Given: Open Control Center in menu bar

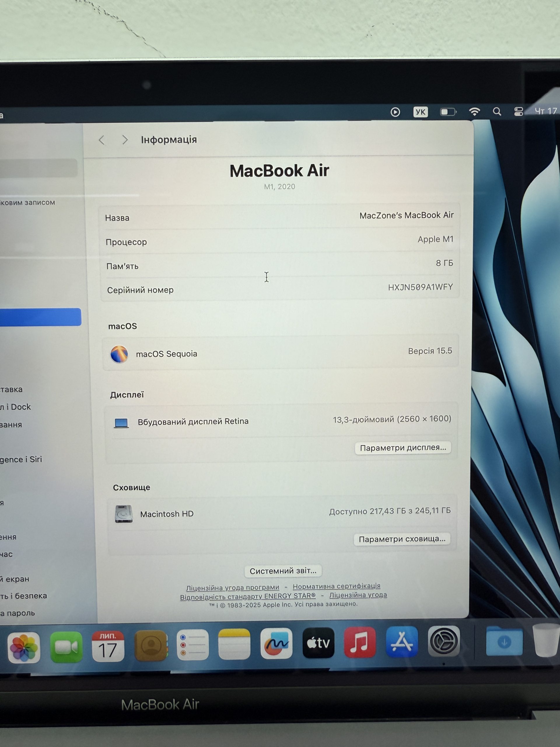Looking at the screenshot, I should 519,111.
